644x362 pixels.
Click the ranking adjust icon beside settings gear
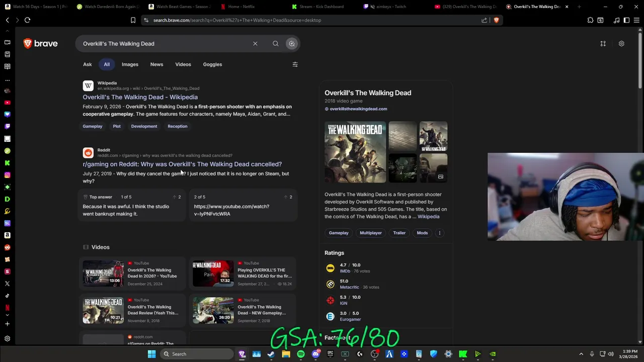[x=603, y=44]
